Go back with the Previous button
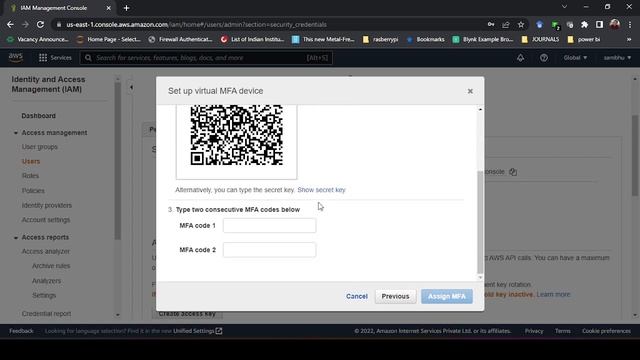This screenshot has width=640, height=360. coord(395,296)
